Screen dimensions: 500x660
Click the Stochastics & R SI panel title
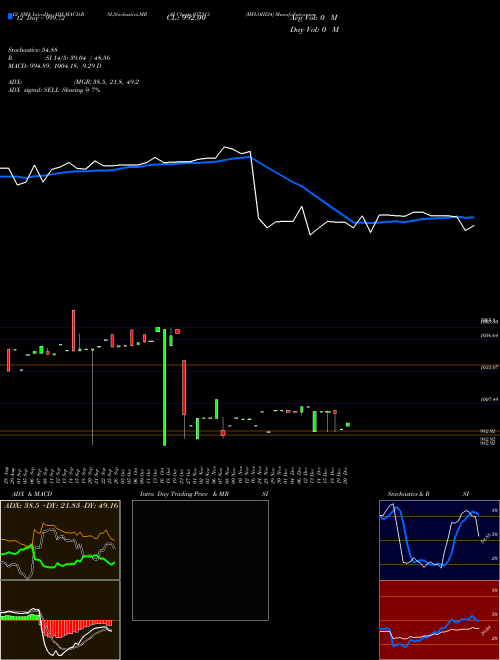pyautogui.click(x=428, y=494)
